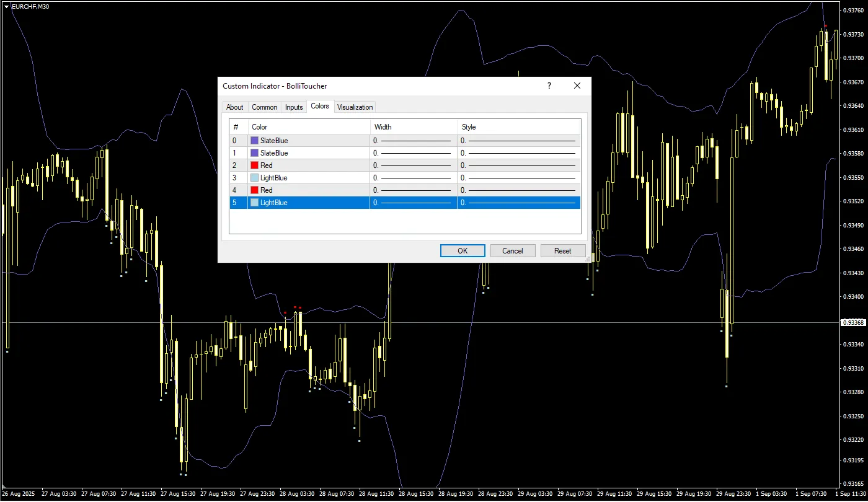Click the # column header
The image size is (868, 502).
tap(239, 127)
